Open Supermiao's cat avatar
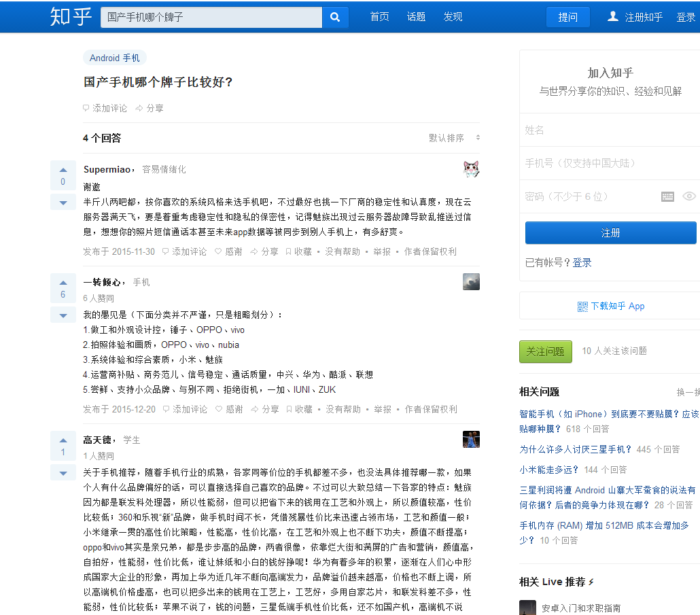700x615 pixels. [x=471, y=169]
